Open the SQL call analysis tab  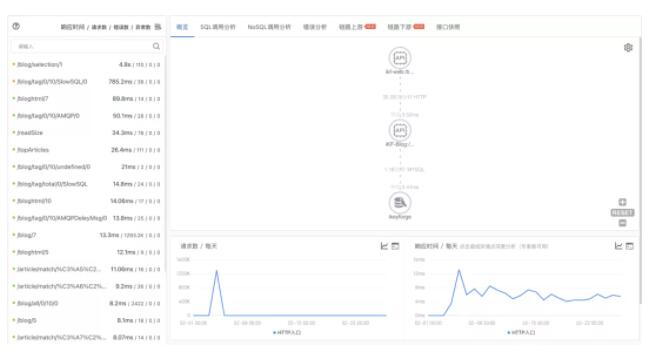(218, 27)
